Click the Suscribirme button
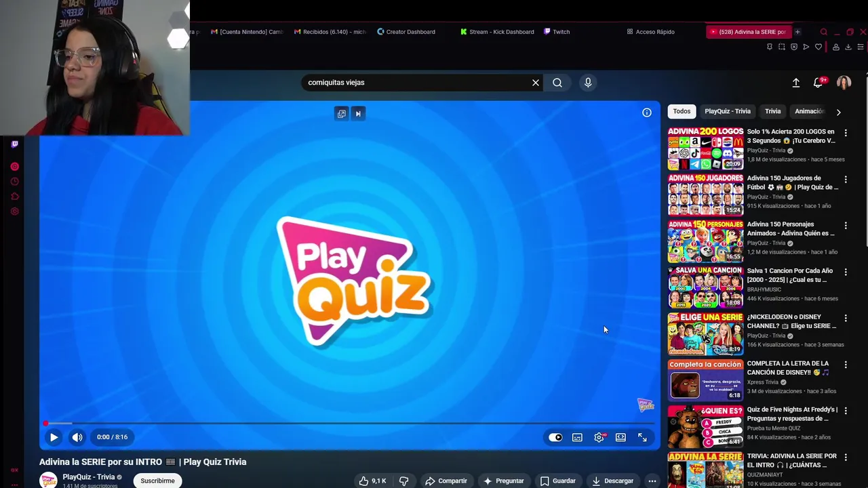 click(x=157, y=481)
